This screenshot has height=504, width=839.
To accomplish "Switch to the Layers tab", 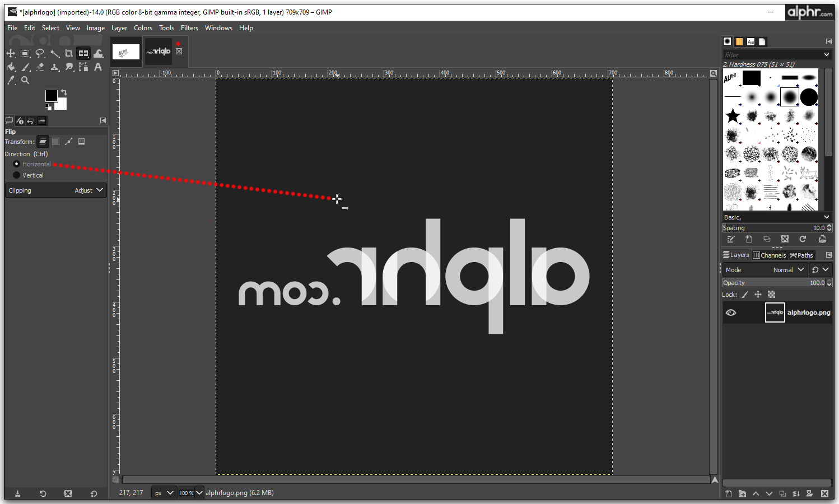I will 736,255.
